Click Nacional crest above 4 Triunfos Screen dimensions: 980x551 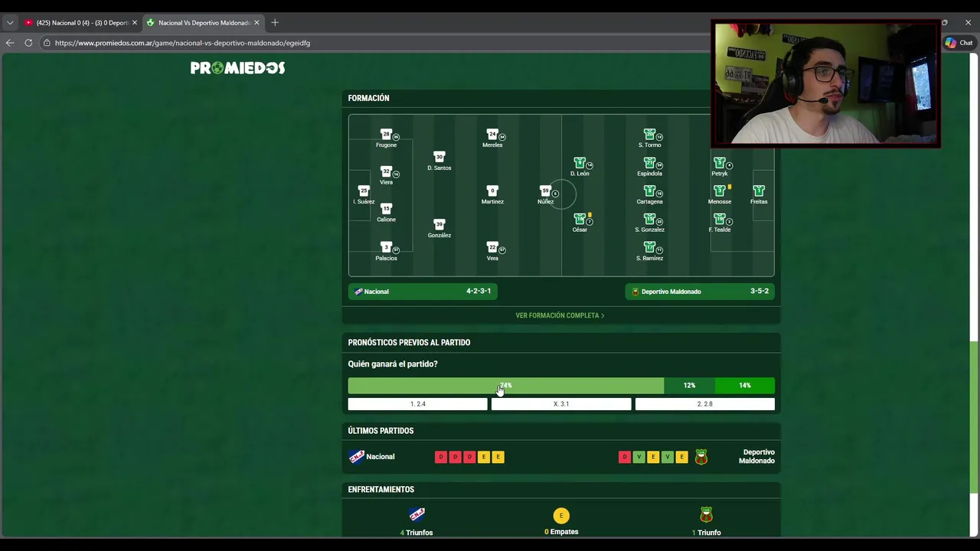click(417, 514)
